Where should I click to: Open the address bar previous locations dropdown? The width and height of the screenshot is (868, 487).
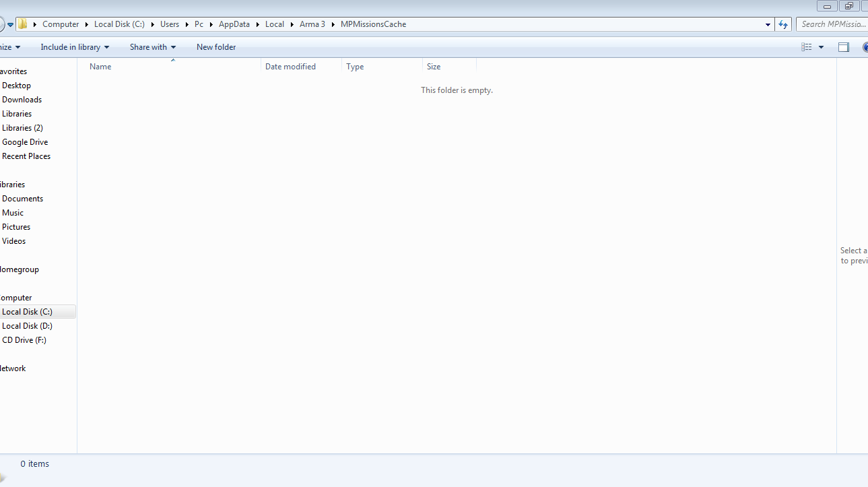coord(768,24)
